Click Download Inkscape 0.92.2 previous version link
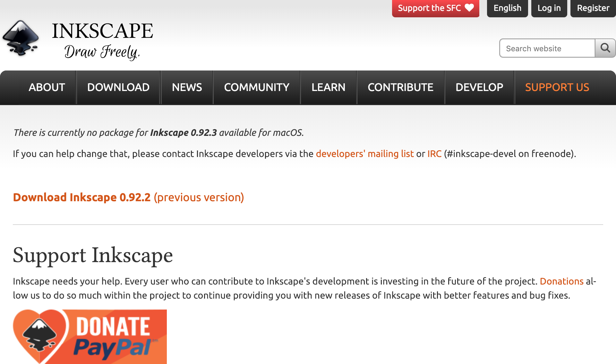 (x=128, y=197)
